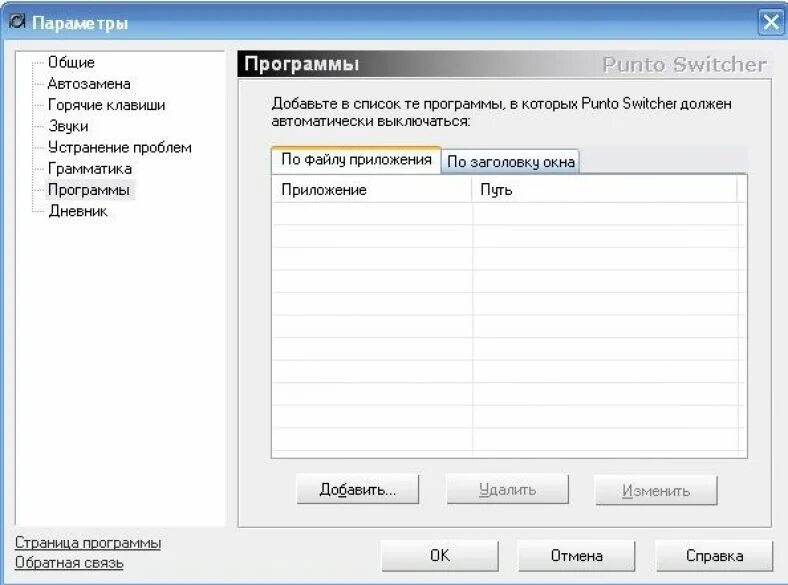Open help with Справка button

tap(714, 555)
